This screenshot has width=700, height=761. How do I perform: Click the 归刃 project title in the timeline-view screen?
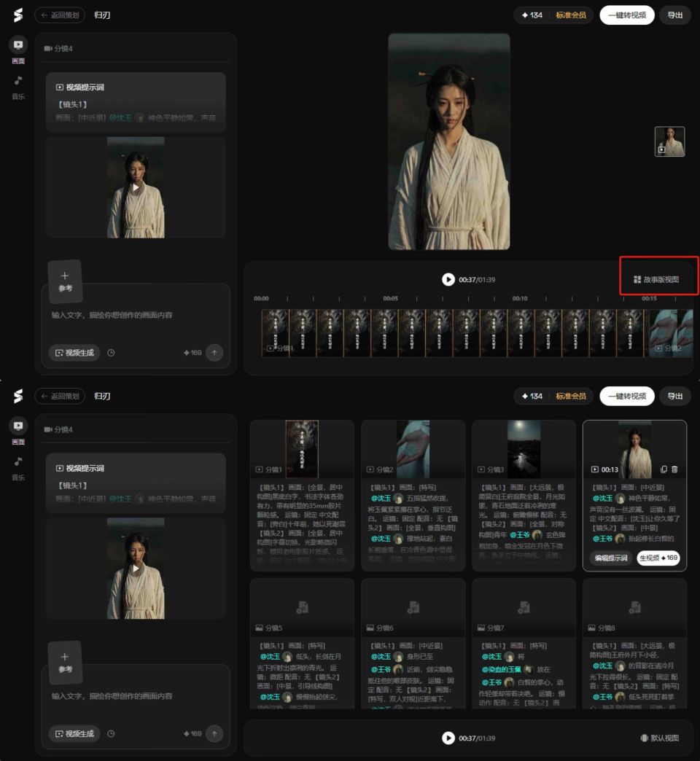[102, 15]
